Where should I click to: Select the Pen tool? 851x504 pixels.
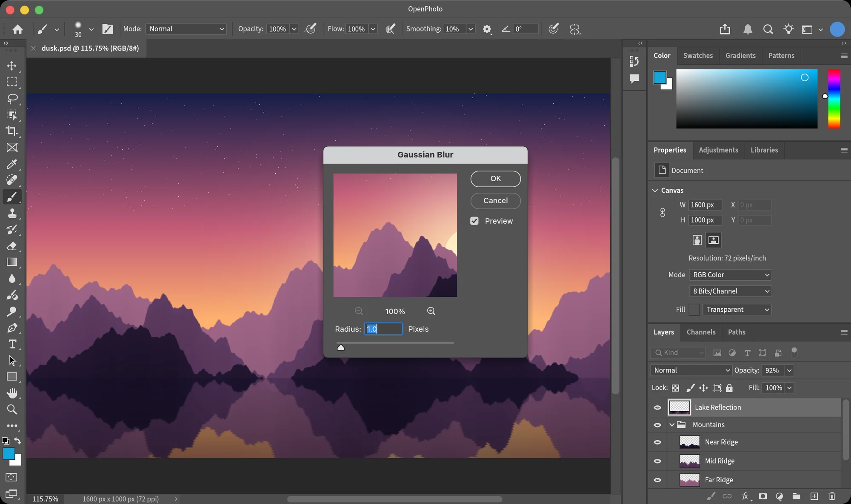[x=12, y=328]
